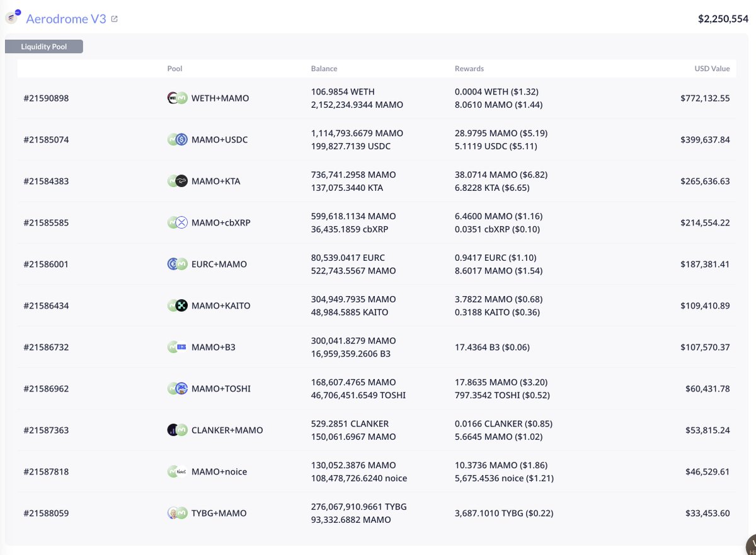Screen dimensions: 756x555
Task: Click the 17.4364 B3 reward amount
Action: [x=493, y=347]
